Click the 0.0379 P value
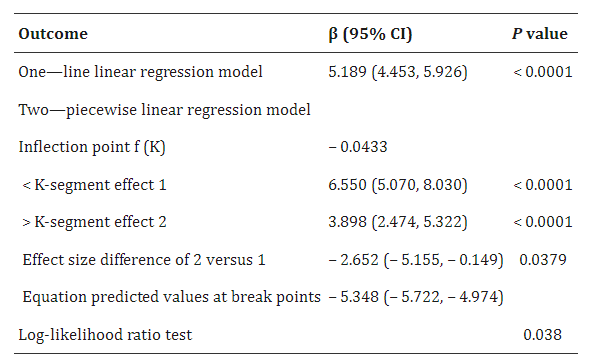 [x=543, y=260]
